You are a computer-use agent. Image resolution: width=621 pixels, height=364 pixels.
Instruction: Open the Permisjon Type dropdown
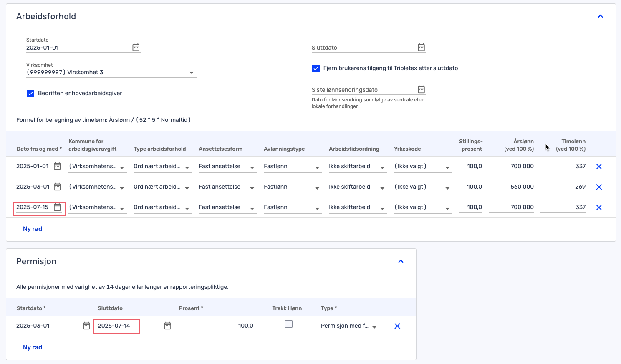click(350, 326)
